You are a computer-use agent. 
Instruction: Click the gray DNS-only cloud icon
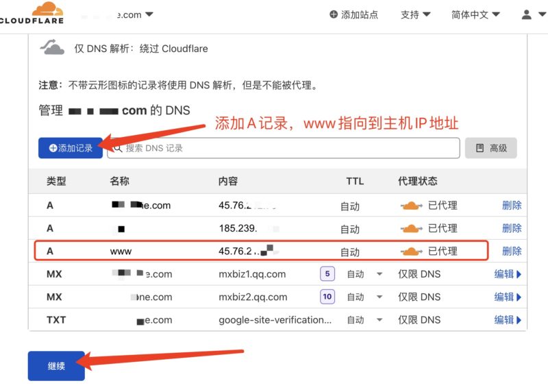tap(52, 47)
